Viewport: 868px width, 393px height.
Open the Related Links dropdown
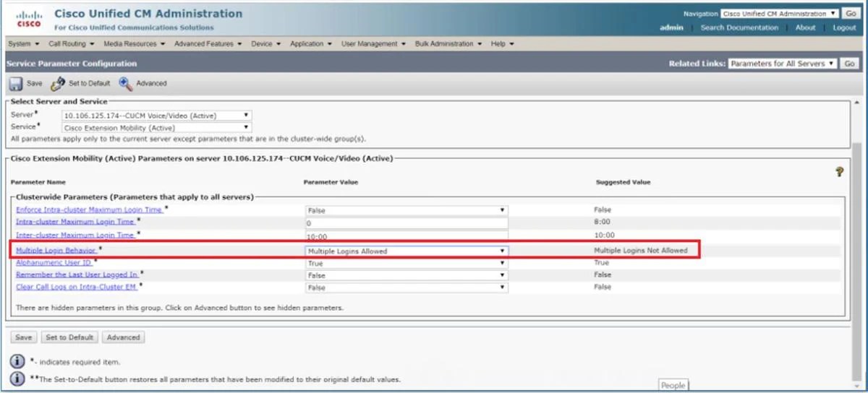(x=783, y=64)
